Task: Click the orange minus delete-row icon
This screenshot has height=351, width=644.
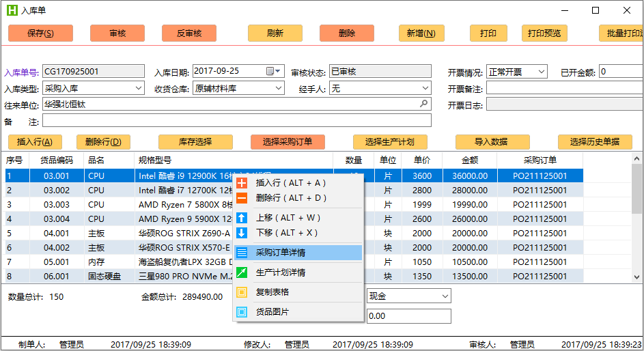Action: point(242,198)
